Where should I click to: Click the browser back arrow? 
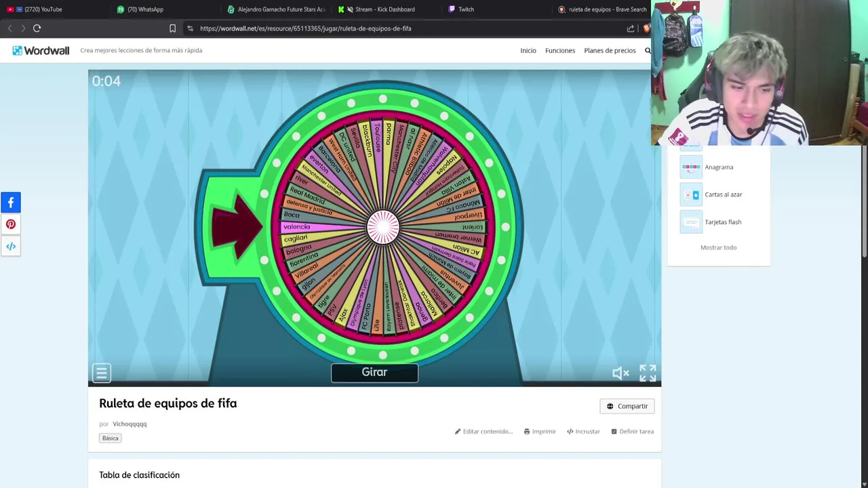pyautogui.click(x=9, y=28)
